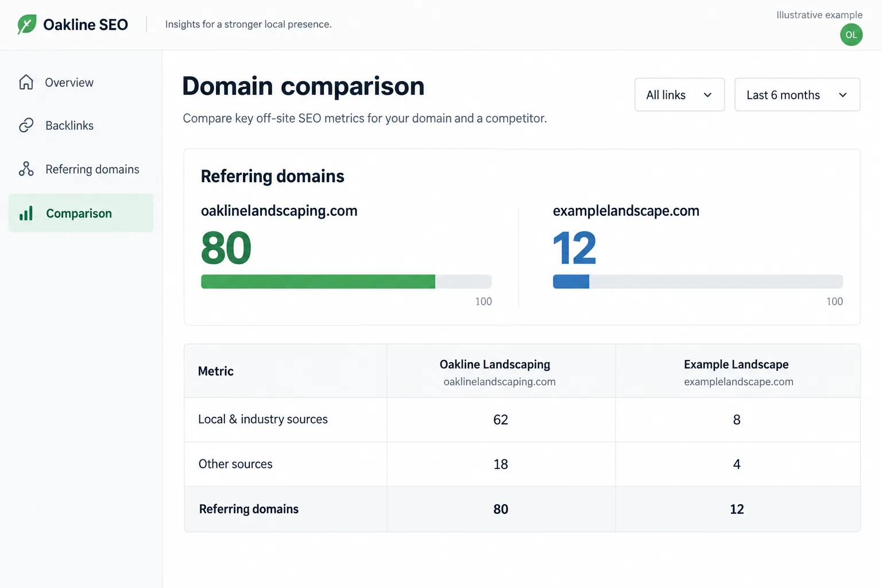Open the Last 6 months dropdown
Image resolution: width=882 pixels, height=588 pixels.
(x=797, y=95)
